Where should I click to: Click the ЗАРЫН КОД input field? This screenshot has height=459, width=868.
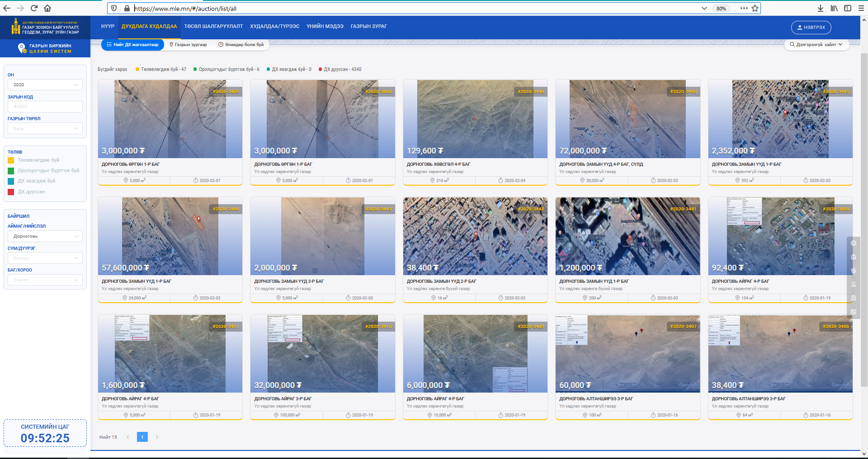tap(45, 107)
